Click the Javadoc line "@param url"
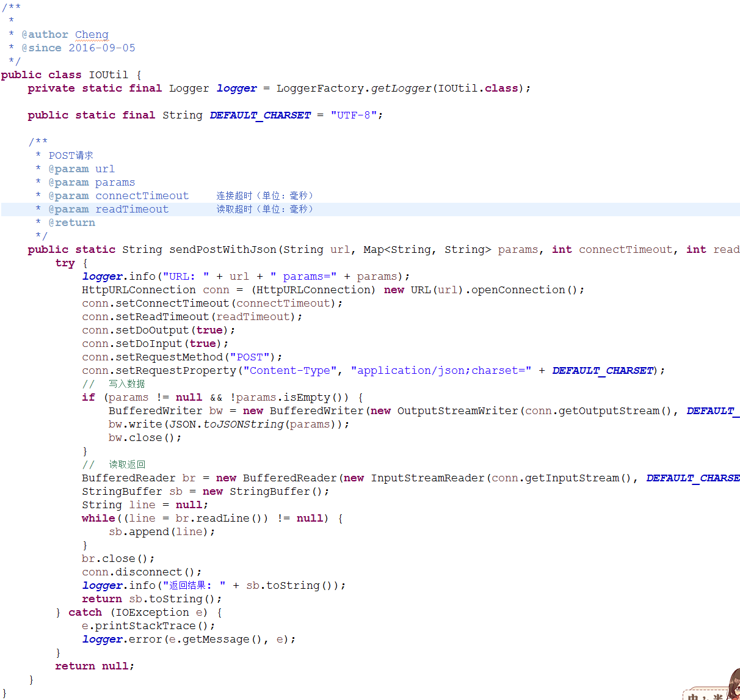This screenshot has height=700, width=740. tap(81, 169)
